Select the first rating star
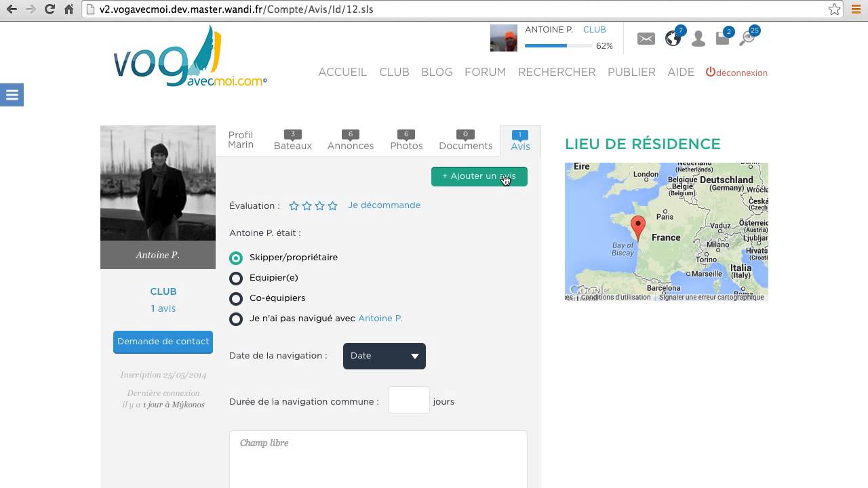Image resolution: width=868 pixels, height=488 pixels. [294, 206]
